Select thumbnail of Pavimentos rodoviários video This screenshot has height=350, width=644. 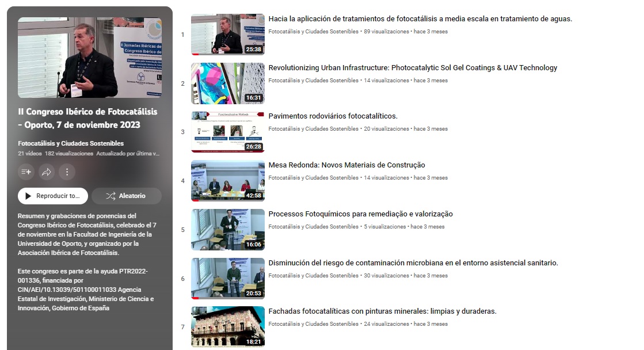227,132
